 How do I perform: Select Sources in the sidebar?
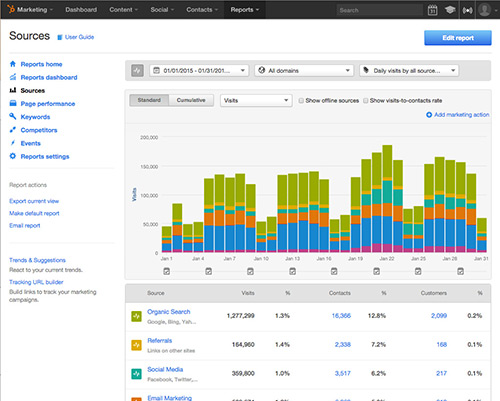click(x=32, y=90)
